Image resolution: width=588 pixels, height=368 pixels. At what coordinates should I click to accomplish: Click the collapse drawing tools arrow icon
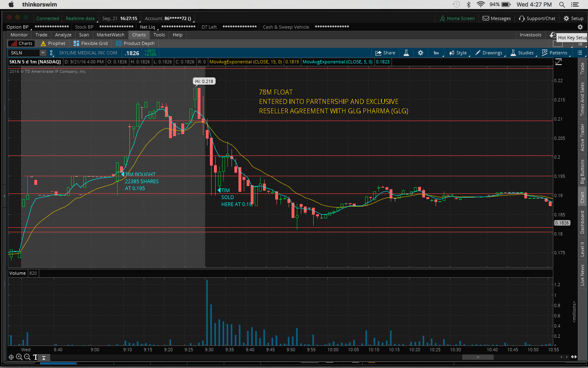pos(44,357)
